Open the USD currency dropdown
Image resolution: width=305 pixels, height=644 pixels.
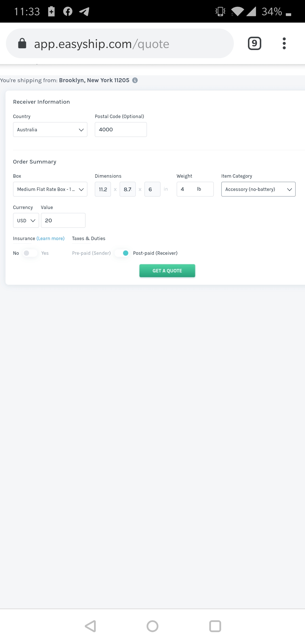(x=26, y=220)
